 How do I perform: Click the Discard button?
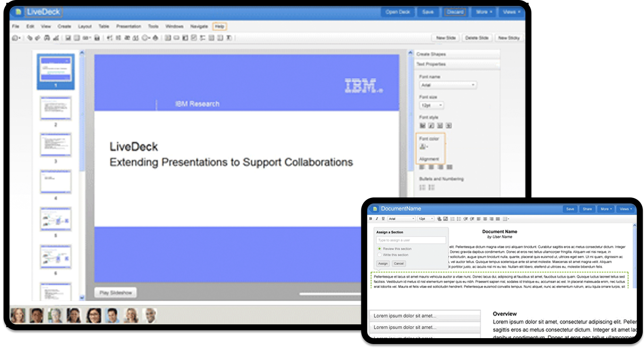455,12
